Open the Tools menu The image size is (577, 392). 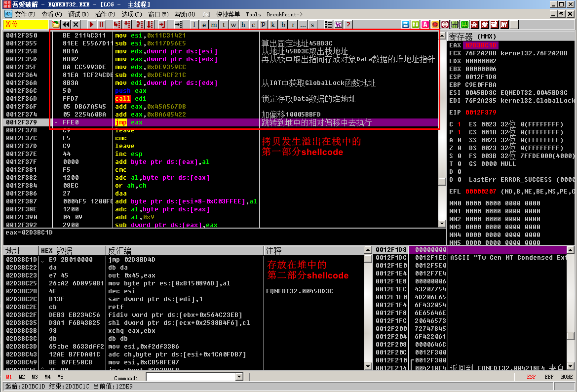point(253,14)
